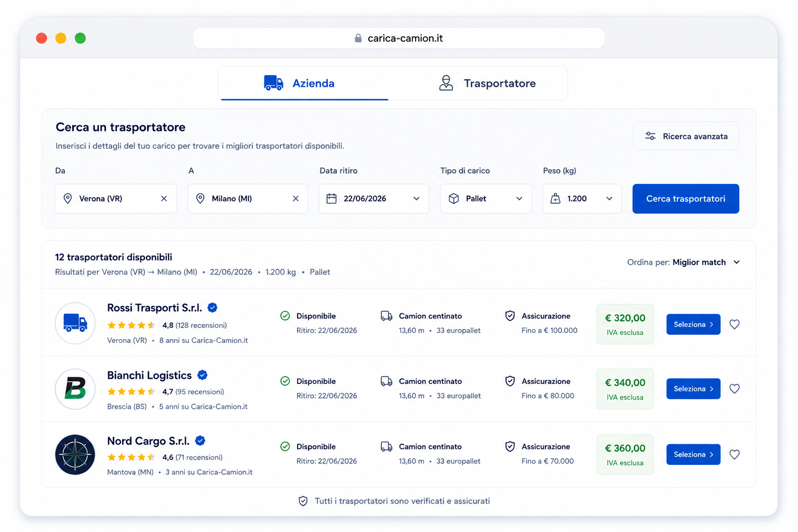The width and height of the screenshot is (798, 532).
Task: Click "12 trasportatori disponibili" heading
Action: 114,257
